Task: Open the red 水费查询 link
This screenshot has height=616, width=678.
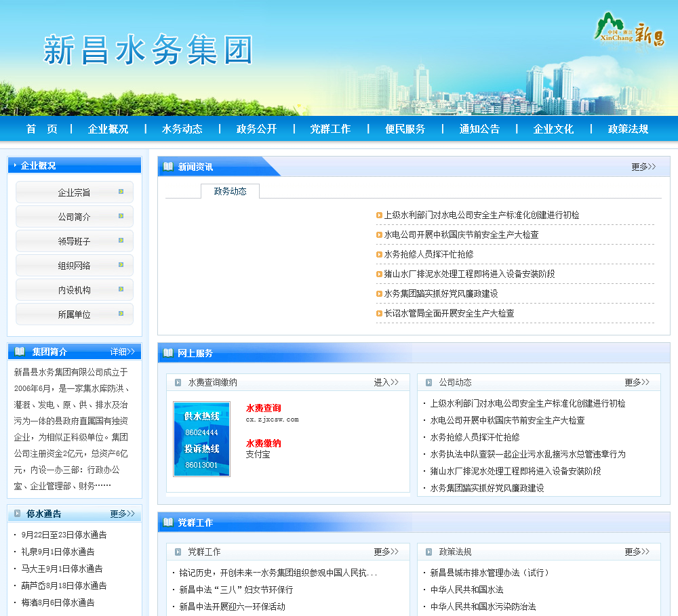Action: click(x=263, y=408)
